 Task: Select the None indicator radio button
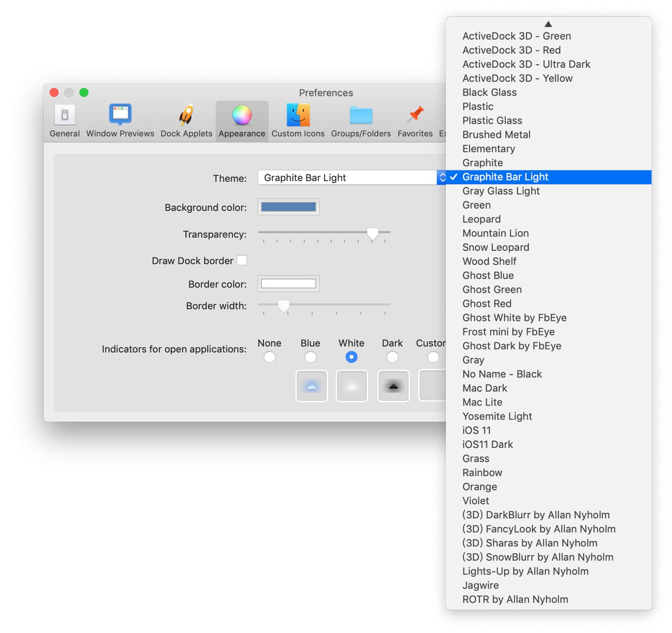270,357
